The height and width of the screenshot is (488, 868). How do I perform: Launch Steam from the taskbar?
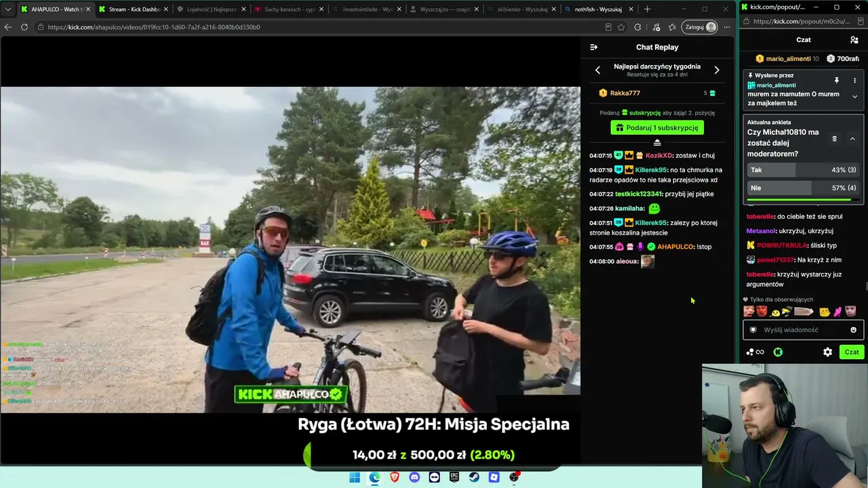(x=475, y=477)
